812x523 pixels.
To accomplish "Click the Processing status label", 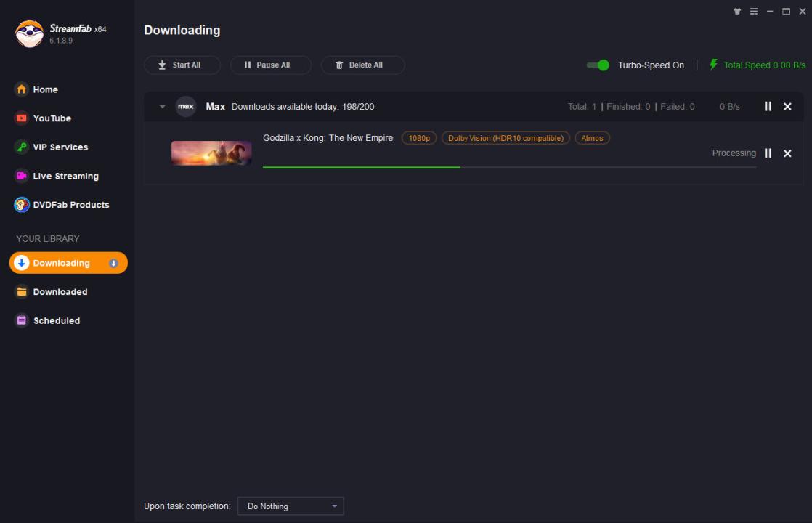I will click(734, 153).
